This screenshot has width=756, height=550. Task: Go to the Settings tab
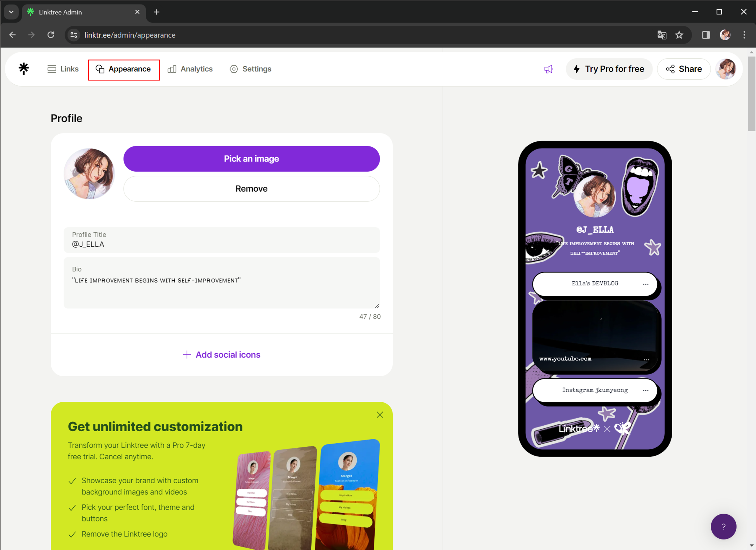point(250,69)
